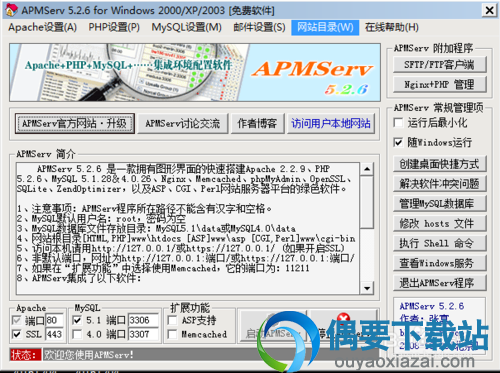Click APMServ官方网站·升级 button
500x373 pixels.
point(75,124)
